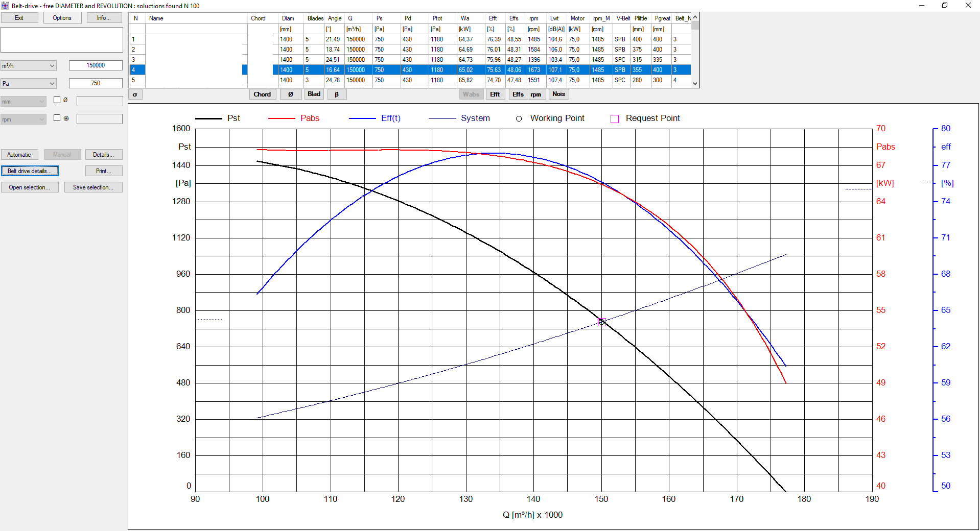The height and width of the screenshot is (531, 980).
Task: Open the Pa pressure unit dropdown
Action: click(x=29, y=84)
